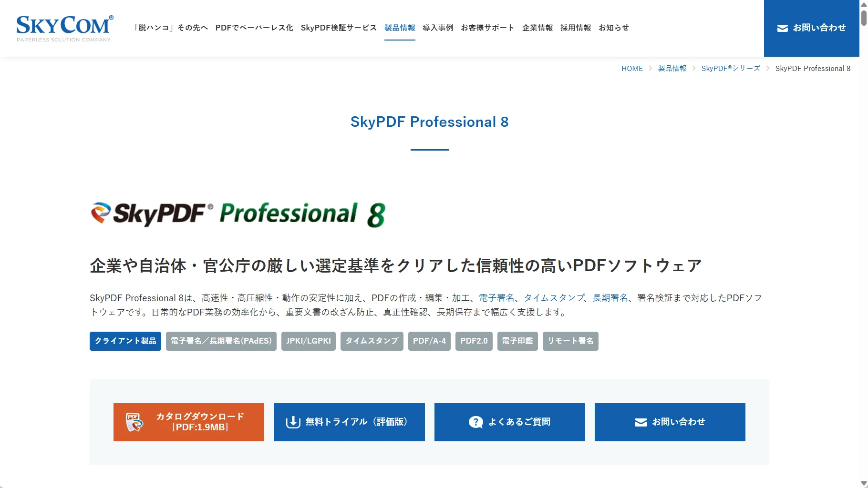Viewport: 868px width, 488px height.
Task: Open the 企業情報 menu item
Action: (x=537, y=28)
